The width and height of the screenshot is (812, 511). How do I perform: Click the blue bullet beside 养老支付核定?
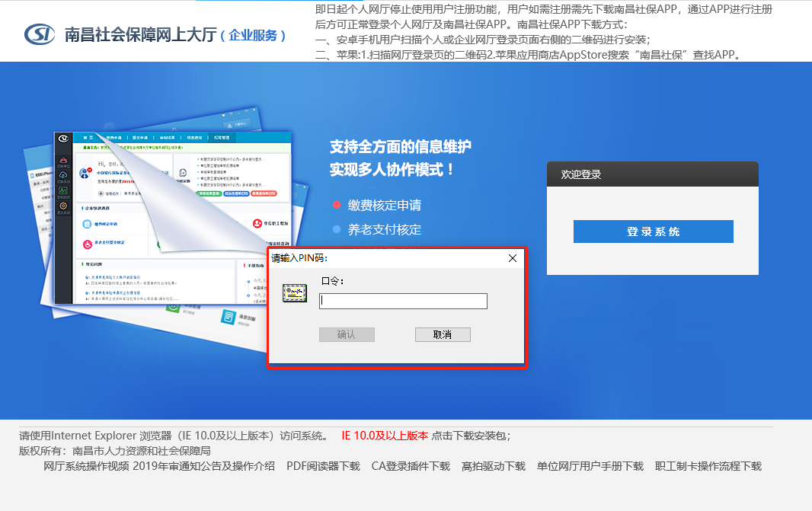point(337,229)
